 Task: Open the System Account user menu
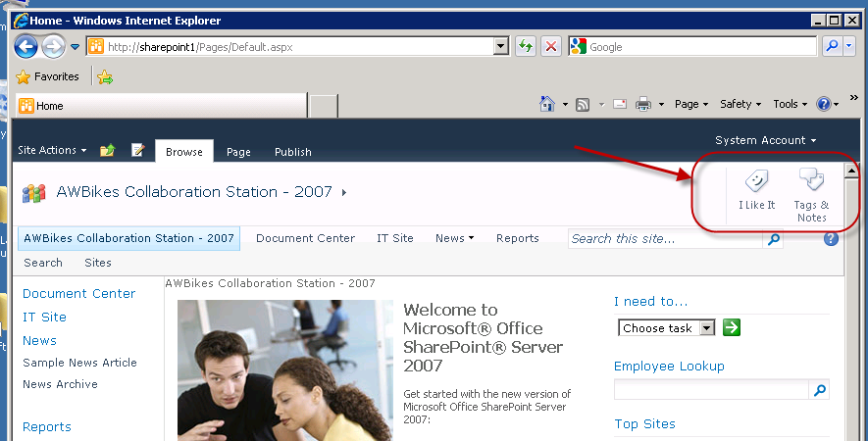[x=766, y=140]
